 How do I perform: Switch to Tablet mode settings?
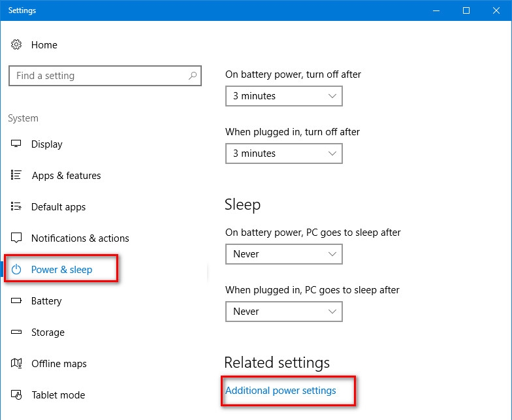58,395
